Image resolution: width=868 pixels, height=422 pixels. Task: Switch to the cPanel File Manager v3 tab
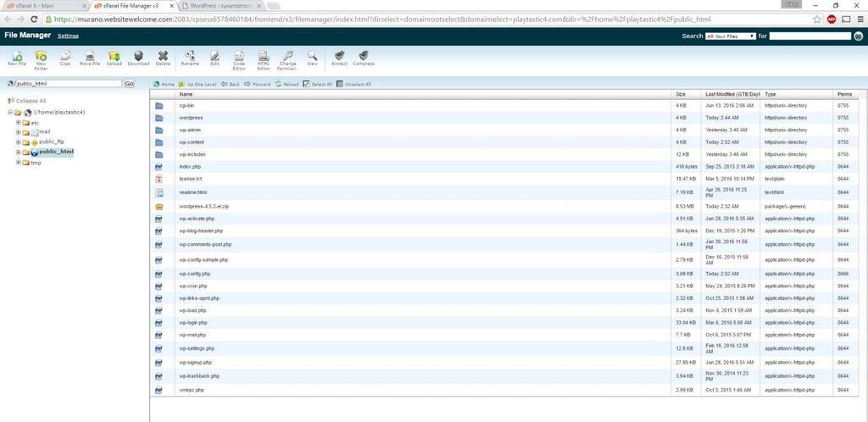[x=135, y=6]
